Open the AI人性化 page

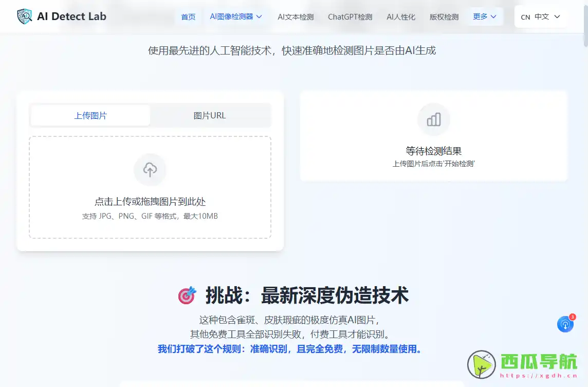point(401,17)
